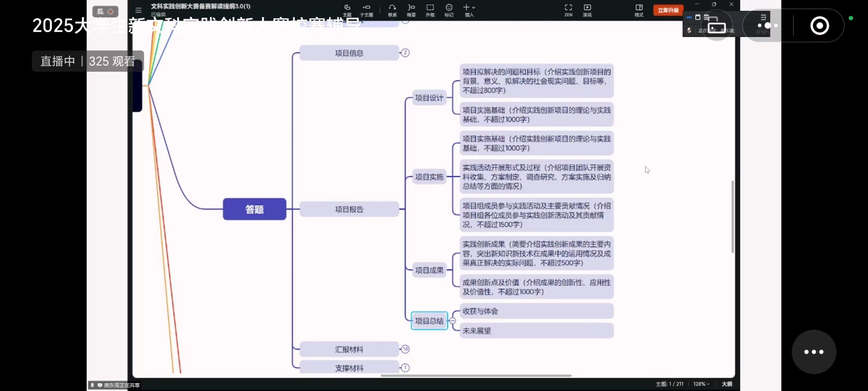Image resolution: width=868 pixels, height=391 pixels.
Task: Click the horizontal scrollbar at bottom
Action: pyautogui.click(x=476, y=375)
